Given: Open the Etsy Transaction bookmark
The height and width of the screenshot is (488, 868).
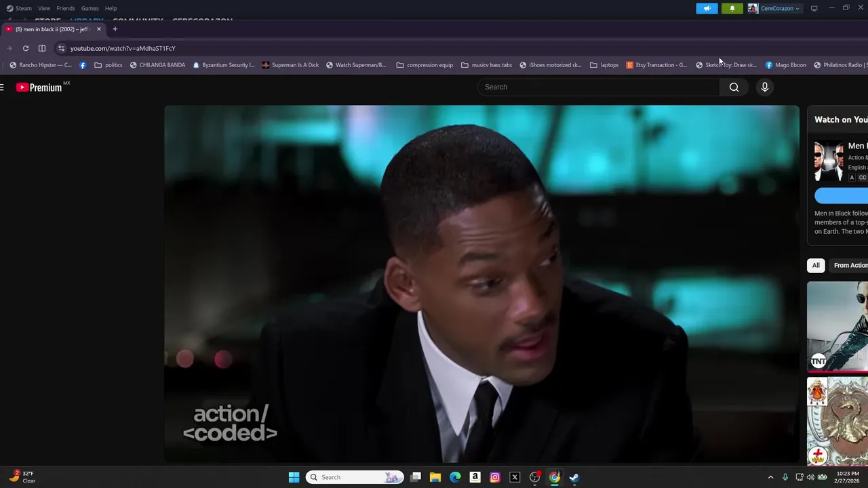Looking at the screenshot, I should tap(656, 65).
